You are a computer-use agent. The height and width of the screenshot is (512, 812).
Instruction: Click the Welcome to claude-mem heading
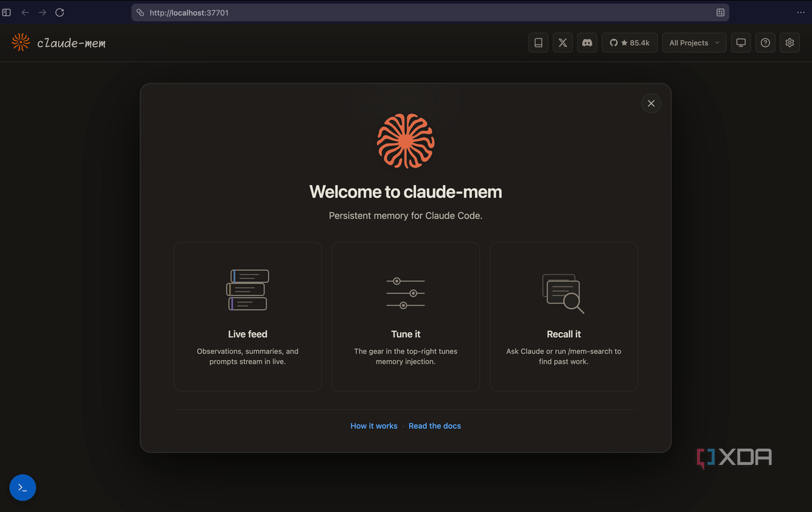406,192
